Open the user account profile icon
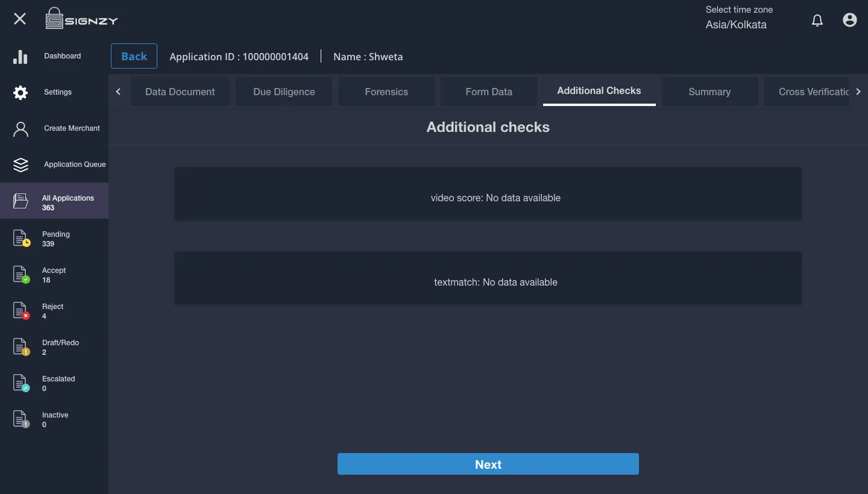Viewport: 868px width, 494px height. click(x=850, y=20)
